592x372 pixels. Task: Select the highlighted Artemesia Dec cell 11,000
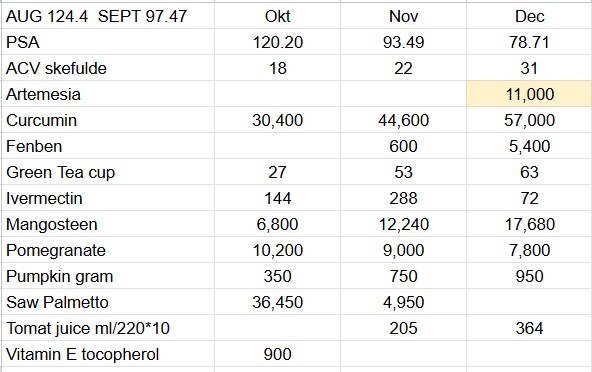(x=529, y=94)
